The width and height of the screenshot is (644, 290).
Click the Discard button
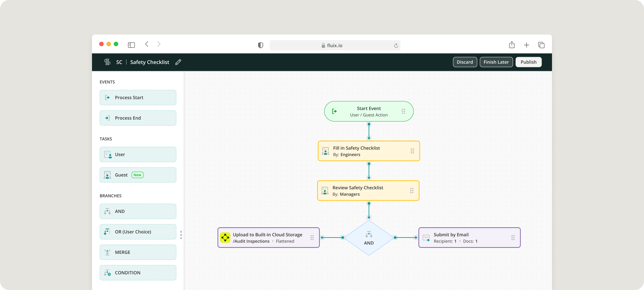465,62
